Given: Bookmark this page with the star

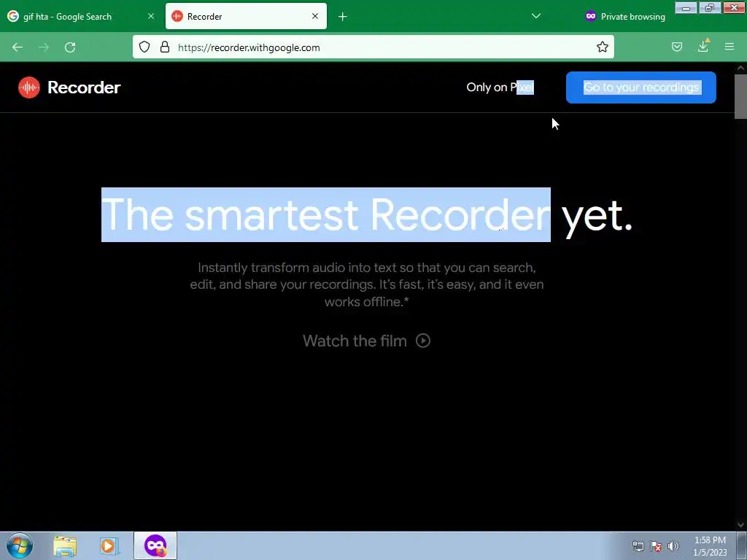Looking at the screenshot, I should click(602, 47).
